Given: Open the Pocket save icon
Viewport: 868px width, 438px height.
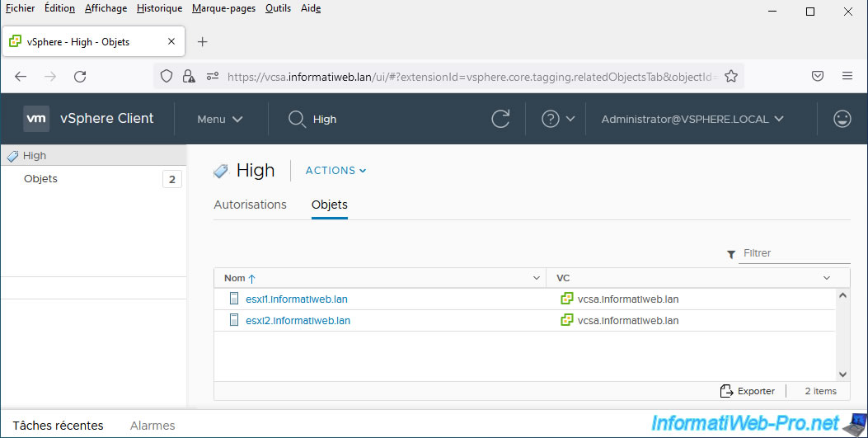Looking at the screenshot, I should tap(818, 76).
